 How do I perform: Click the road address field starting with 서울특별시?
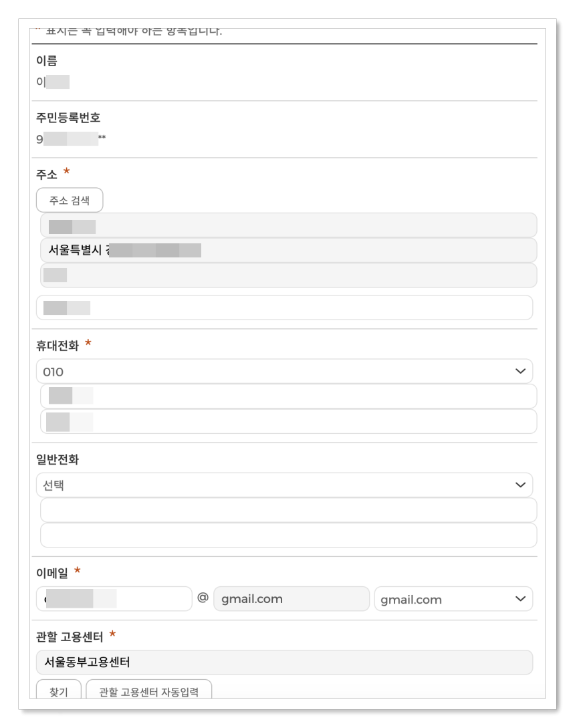coord(287,251)
